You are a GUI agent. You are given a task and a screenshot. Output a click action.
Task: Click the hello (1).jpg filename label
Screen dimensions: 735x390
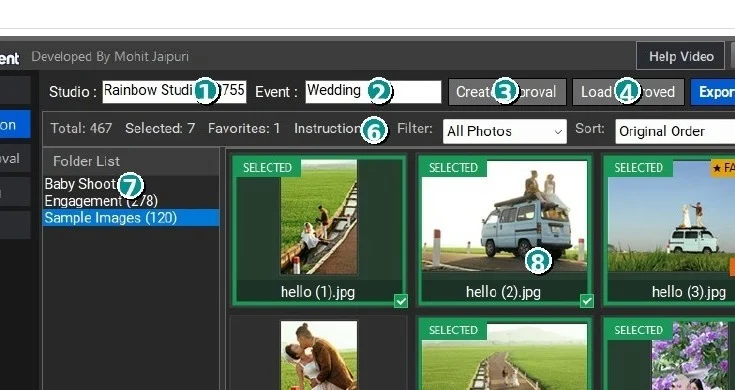click(x=318, y=292)
